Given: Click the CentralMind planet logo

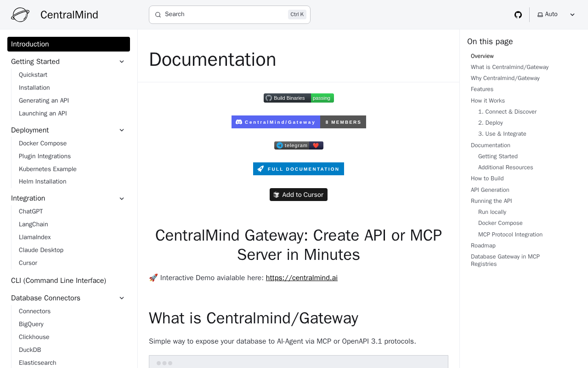Looking at the screenshot, I should click(x=20, y=15).
